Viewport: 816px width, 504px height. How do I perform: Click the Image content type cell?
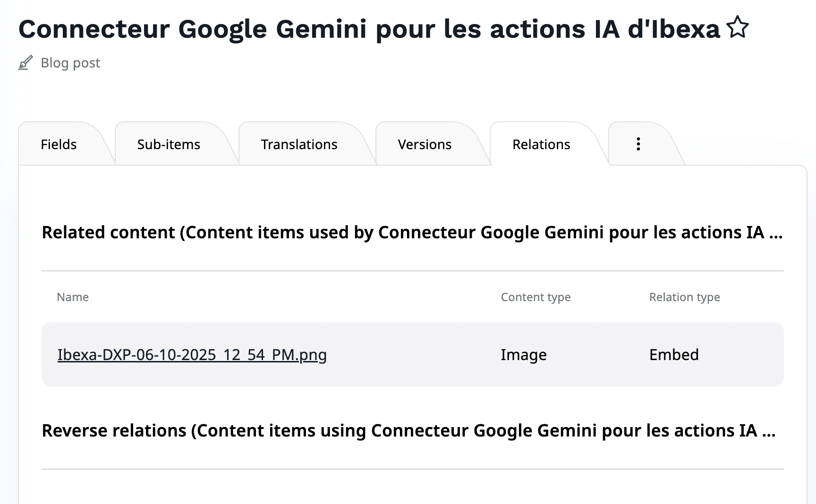pyautogui.click(x=524, y=355)
